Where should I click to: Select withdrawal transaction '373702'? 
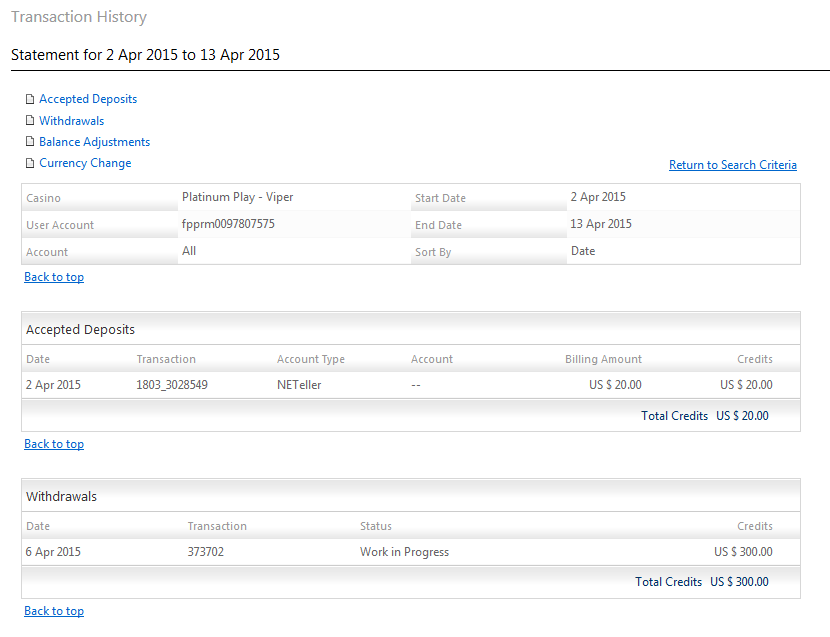coord(206,552)
